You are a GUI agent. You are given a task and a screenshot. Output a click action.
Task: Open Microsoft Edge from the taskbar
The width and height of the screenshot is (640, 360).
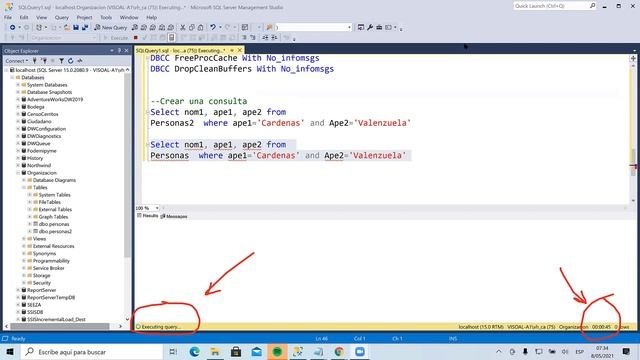[195, 351]
